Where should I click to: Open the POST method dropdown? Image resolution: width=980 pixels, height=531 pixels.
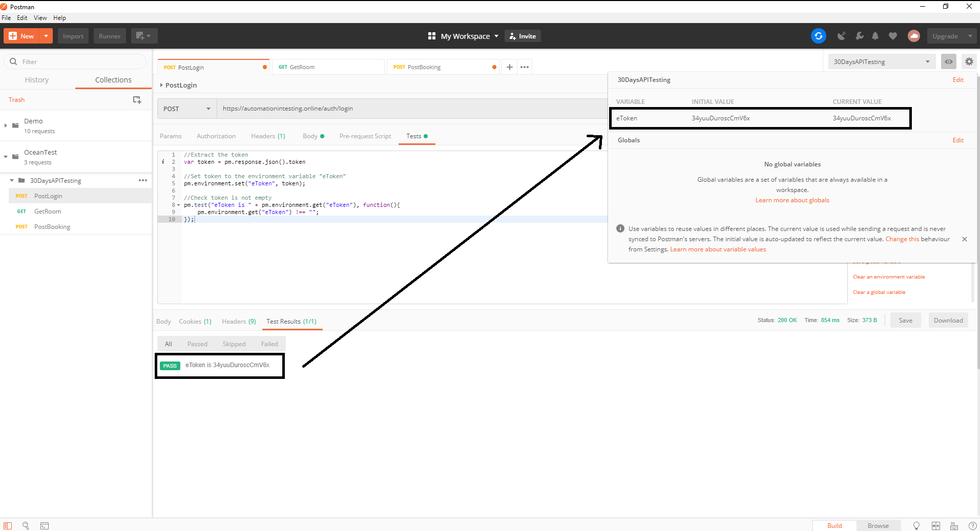click(x=186, y=109)
